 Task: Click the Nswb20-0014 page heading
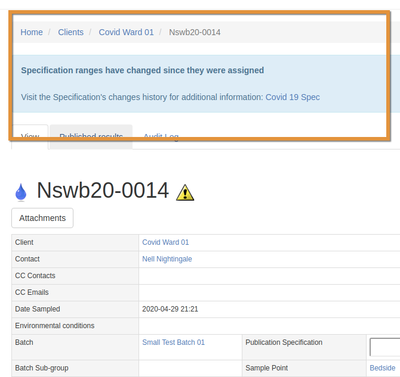(103, 191)
